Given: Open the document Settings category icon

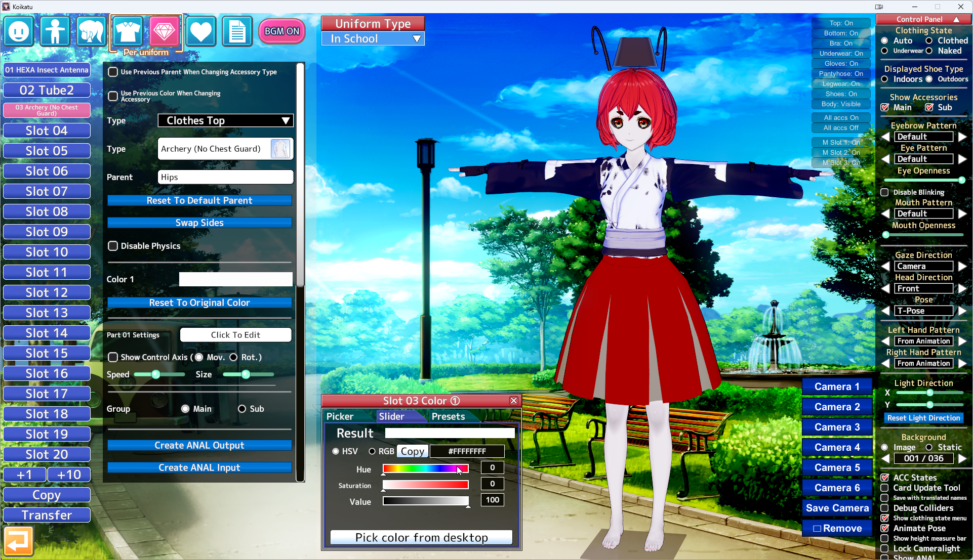Looking at the screenshot, I should [x=237, y=31].
